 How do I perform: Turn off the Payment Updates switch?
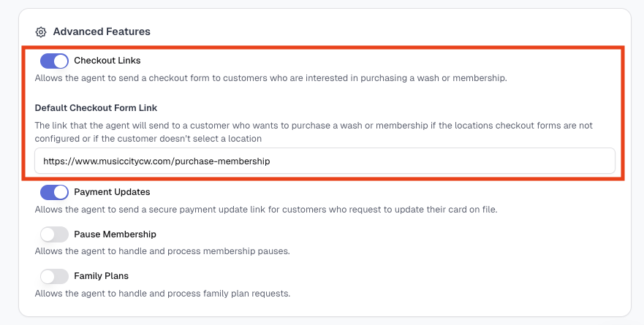(x=54, y=193)
